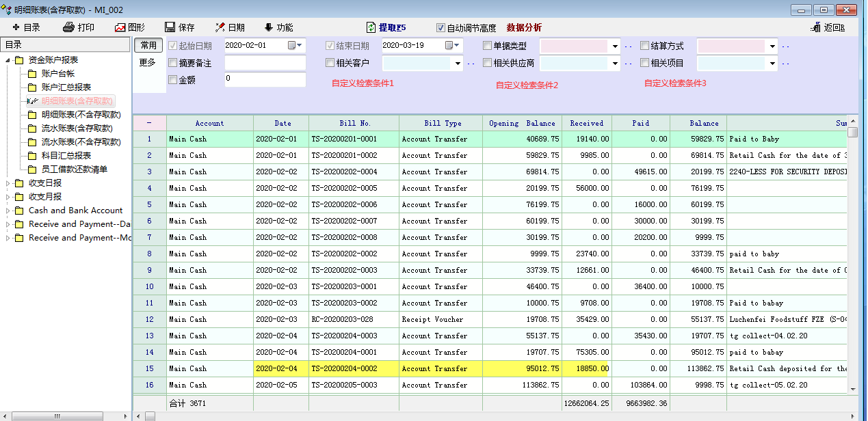Click the 日期 toolbar icon
868x421 pixels.
pos(220,28)
